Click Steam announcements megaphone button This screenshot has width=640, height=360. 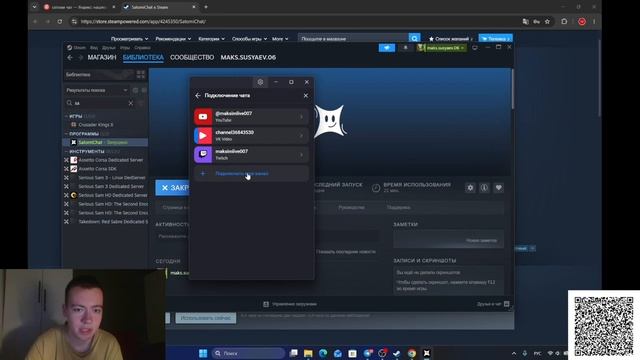[387, 48]
